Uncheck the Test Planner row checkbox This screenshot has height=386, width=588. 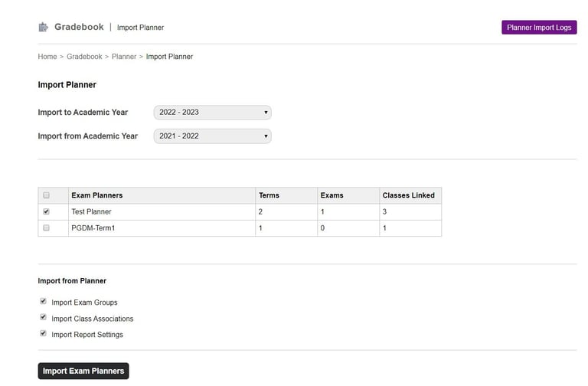[x=47, y=211]
